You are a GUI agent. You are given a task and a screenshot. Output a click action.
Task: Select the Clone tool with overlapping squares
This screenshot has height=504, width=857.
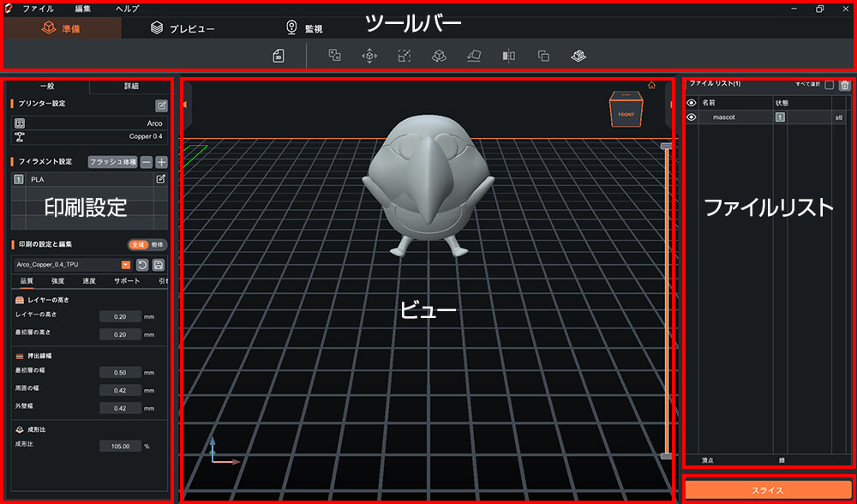(x=543, y=56)
